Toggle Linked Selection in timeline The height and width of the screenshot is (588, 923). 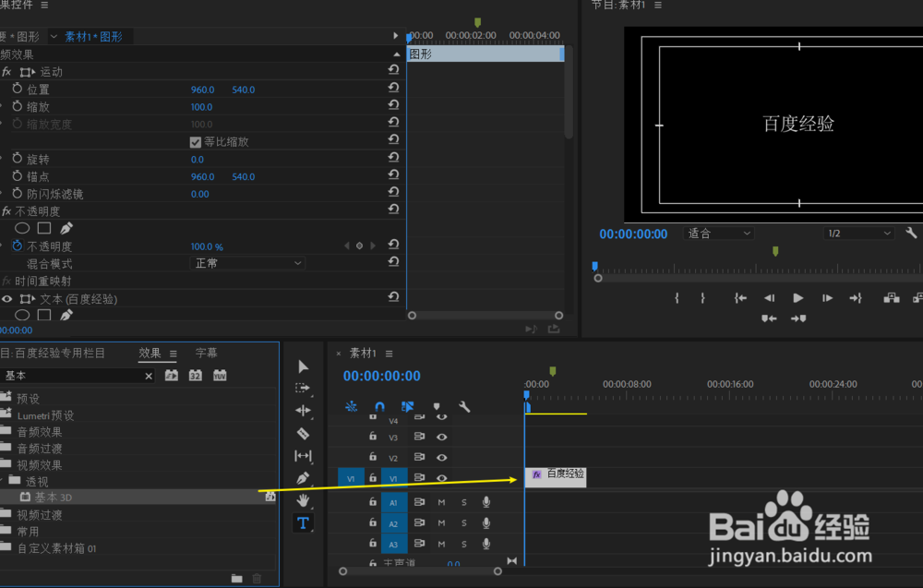point(407,406)
